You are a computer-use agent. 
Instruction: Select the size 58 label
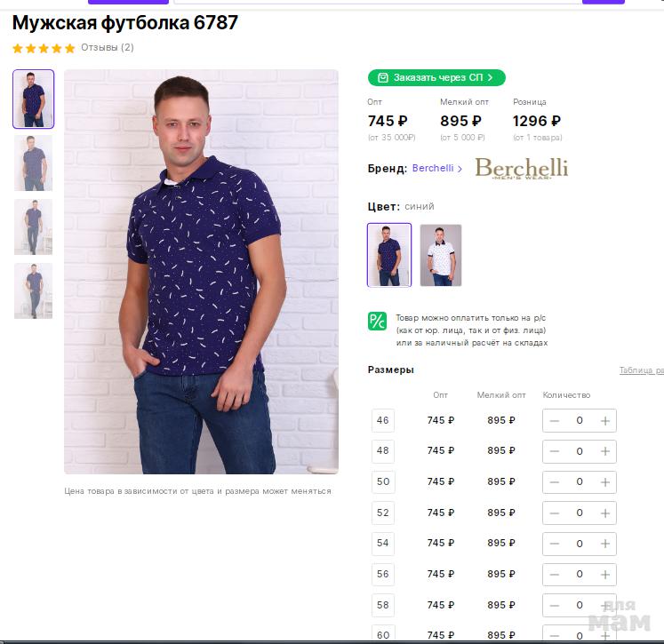[383, 605]
